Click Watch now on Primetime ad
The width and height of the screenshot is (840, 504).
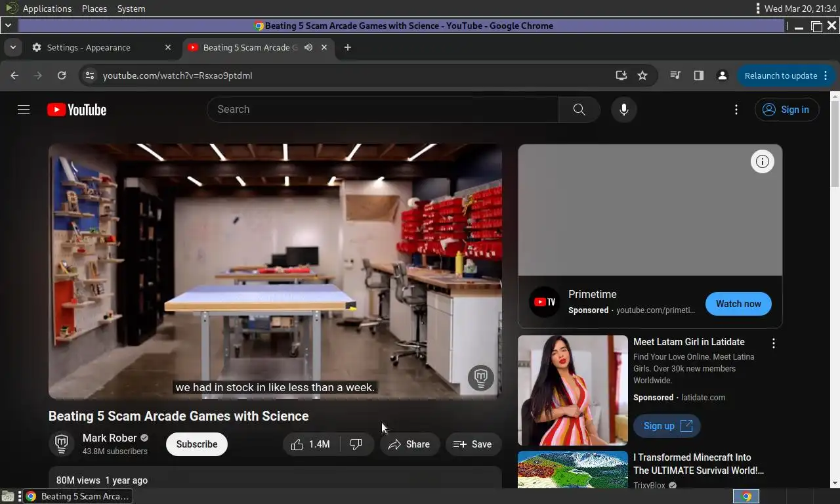(x=738, y=304)
